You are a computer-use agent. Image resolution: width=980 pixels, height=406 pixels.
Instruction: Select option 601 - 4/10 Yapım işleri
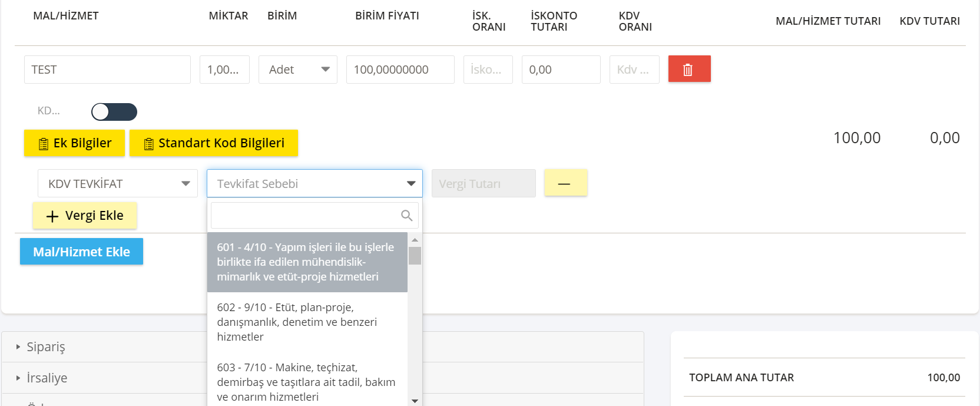[307, 262]
